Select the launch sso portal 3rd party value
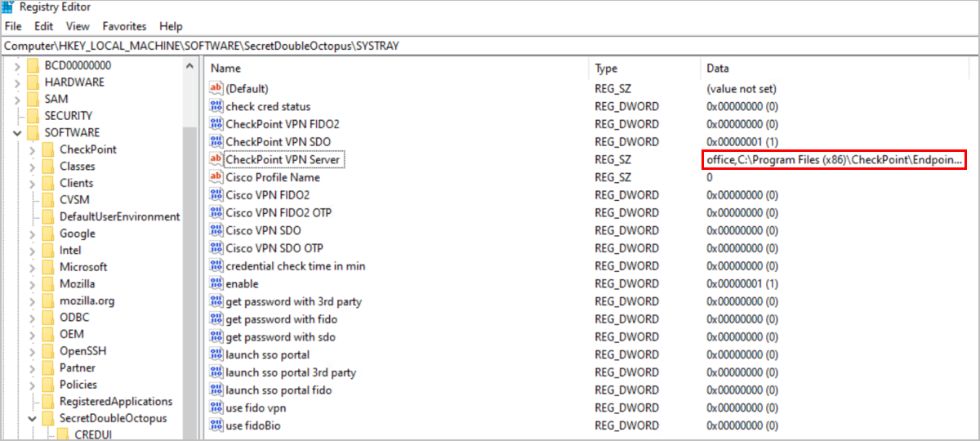The height and width of the screenshot is (441, 980). tap(291, 372)
